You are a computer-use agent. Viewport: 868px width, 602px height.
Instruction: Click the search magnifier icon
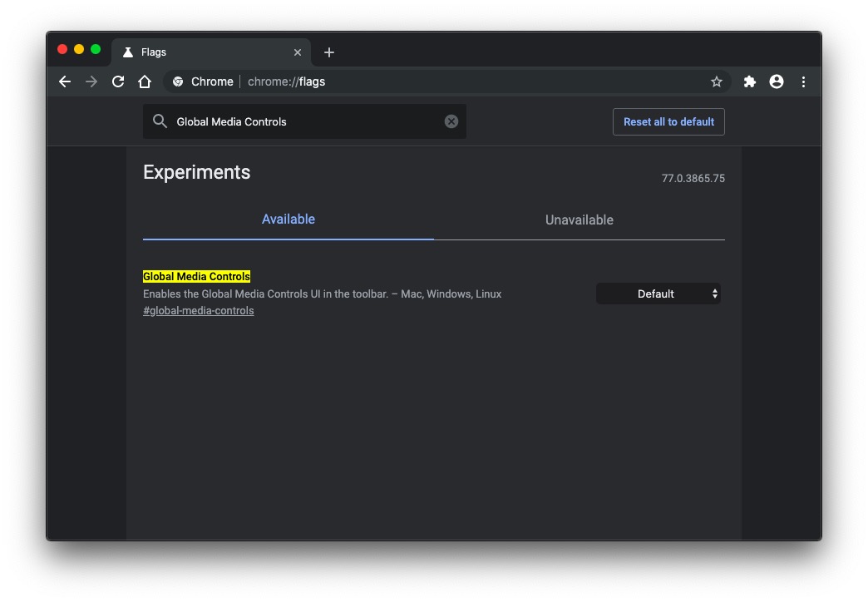[160, 121]
